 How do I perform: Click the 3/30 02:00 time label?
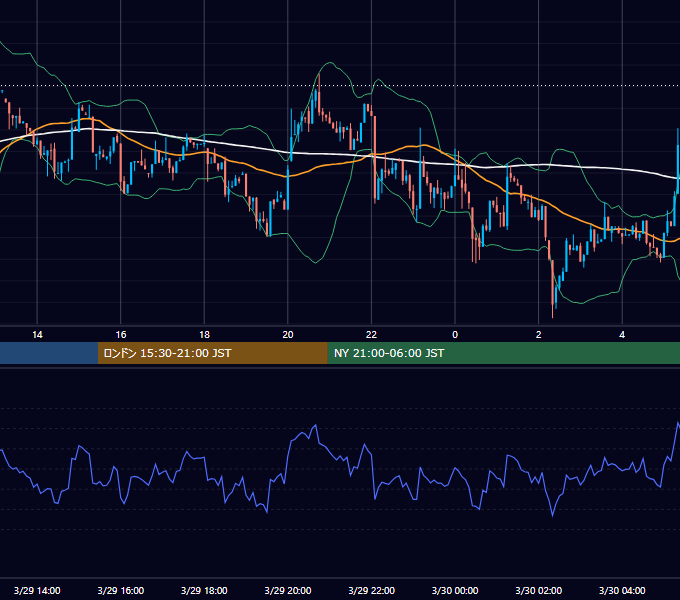539,590
